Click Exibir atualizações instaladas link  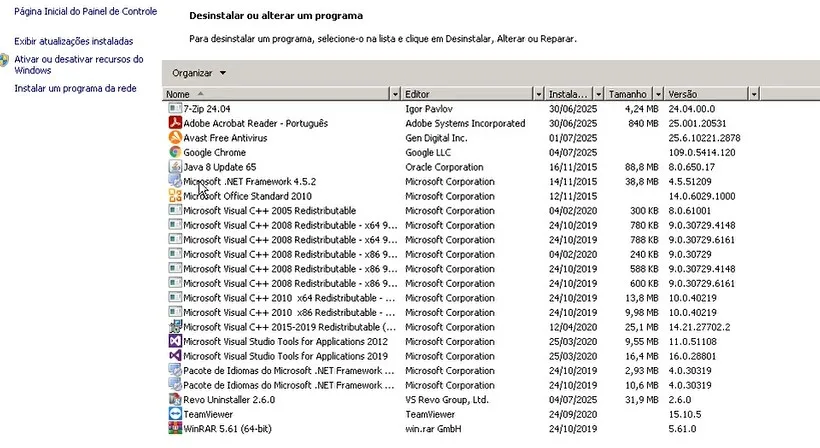click(x=73, y=42)
